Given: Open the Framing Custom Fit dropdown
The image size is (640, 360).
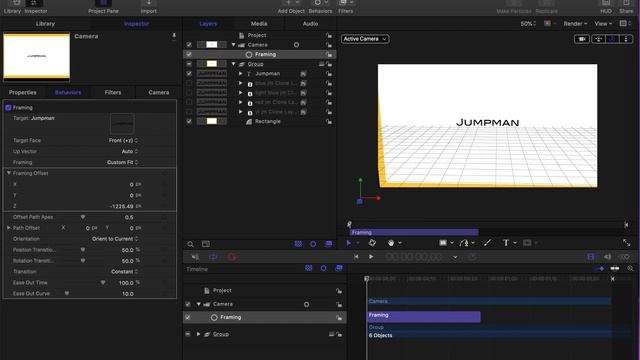Looking at the screenshot, I should [122, 162].
